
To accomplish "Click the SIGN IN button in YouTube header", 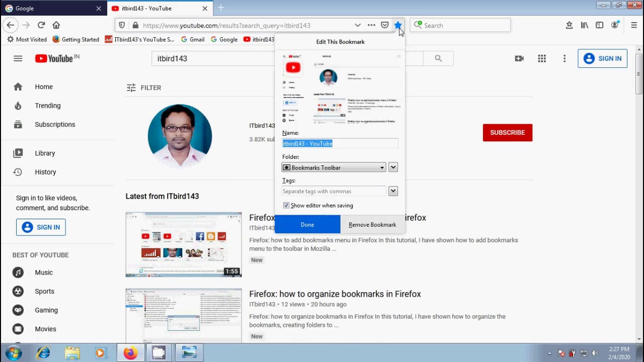I will (x=602, y=58).
